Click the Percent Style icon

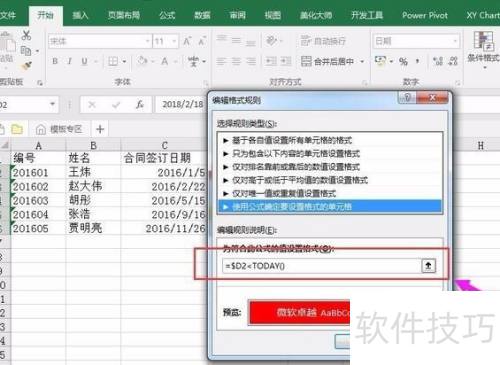(x=403, y=61)
